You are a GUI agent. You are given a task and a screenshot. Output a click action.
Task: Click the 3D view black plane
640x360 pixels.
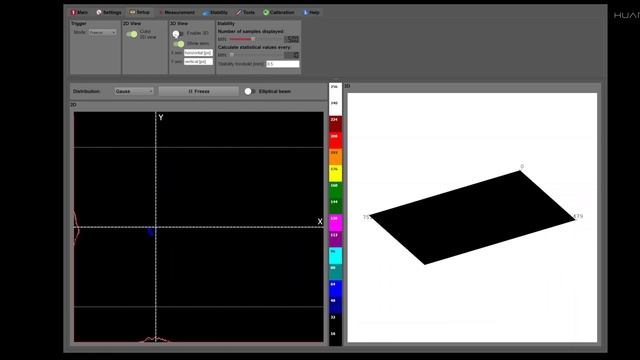coord(472,218)
